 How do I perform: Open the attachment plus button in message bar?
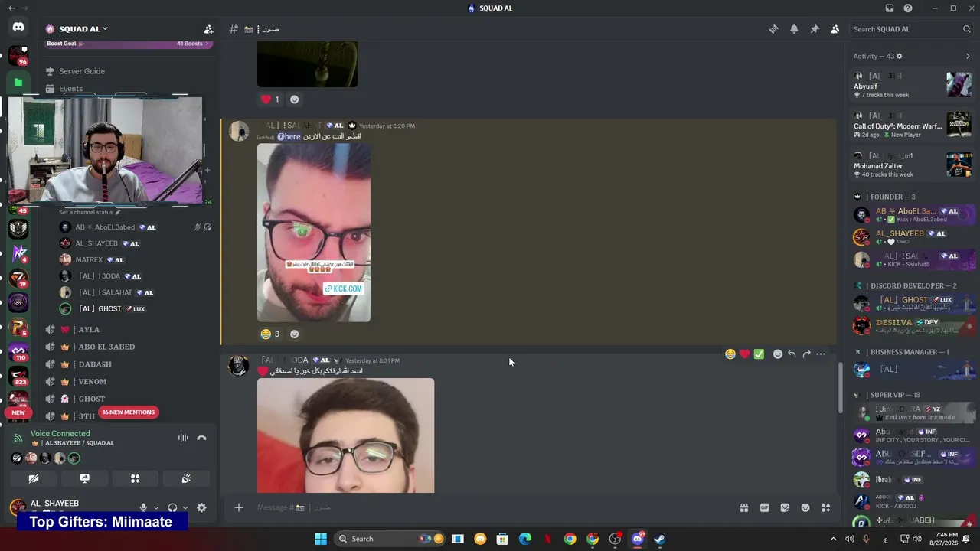click(x=239, y=507)
